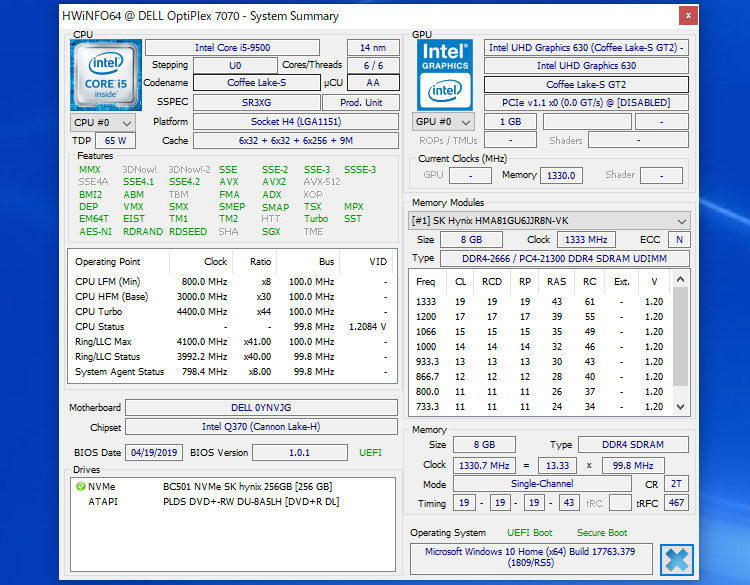Click the Single-Channel mode field
Screen dimensions: 750x585
542,484
